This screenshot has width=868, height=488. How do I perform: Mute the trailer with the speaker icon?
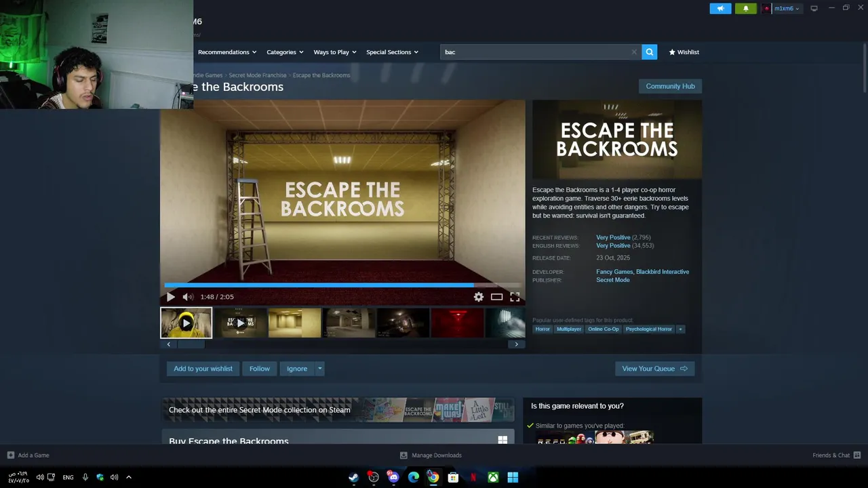pos(188,297)
